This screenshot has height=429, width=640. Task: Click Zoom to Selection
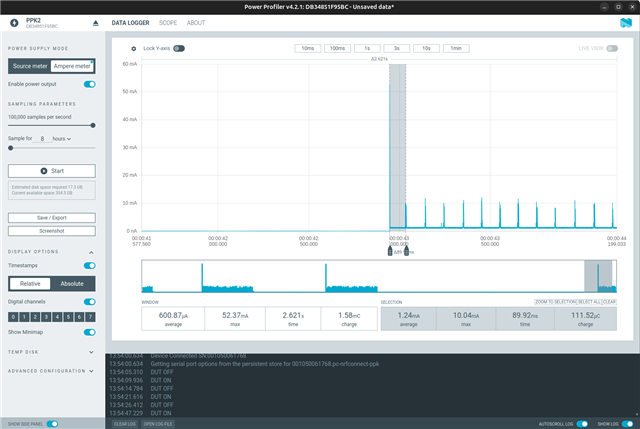pyautogui.click(x=555, y=302)
